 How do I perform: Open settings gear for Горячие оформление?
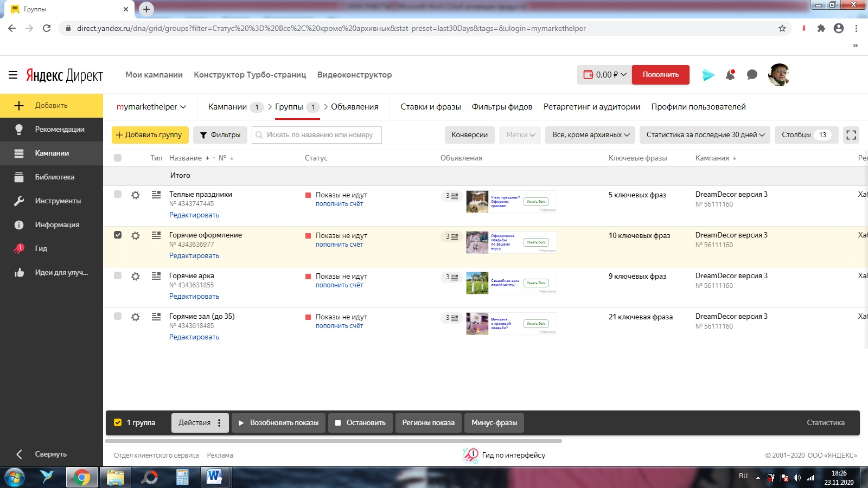pyautogui.click(x=136, y=235)
